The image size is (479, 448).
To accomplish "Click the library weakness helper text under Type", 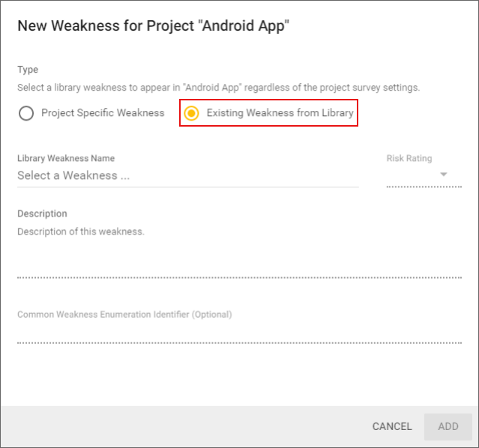I will click(x=218, y=88).
